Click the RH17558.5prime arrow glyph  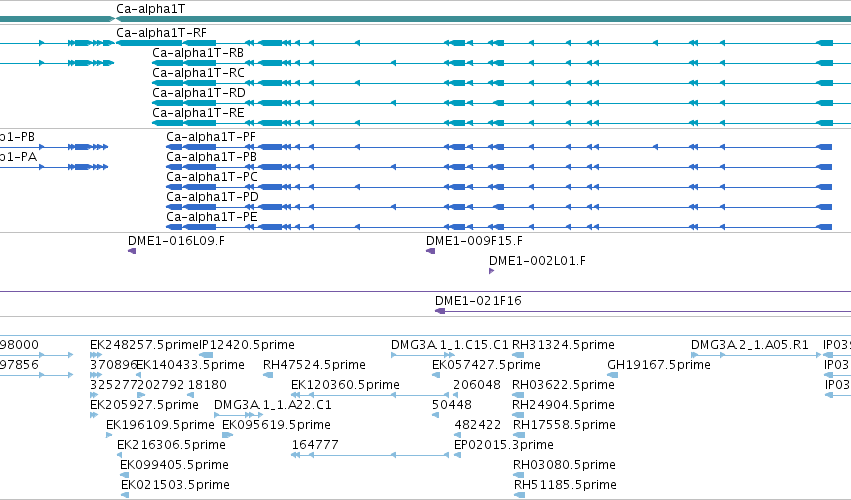pyautogui.click(x=519, y=435)
